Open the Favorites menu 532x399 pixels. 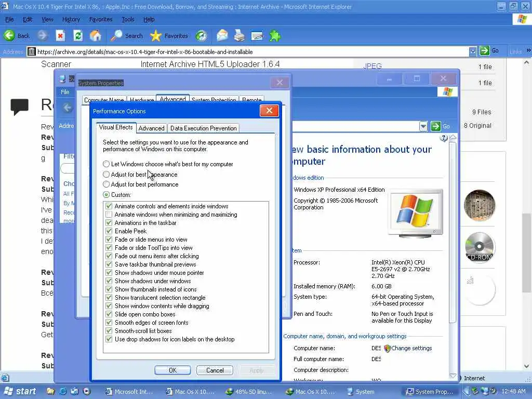coord(101,19)
